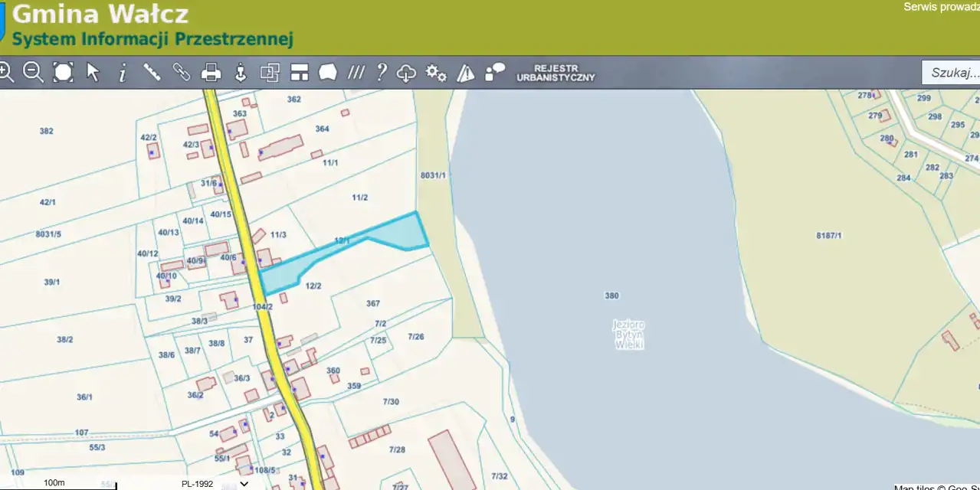This screenshot has width=980, height=490.
Task: Click Jezioro Bytyn Wielki lake label
Action: point(628,335)
